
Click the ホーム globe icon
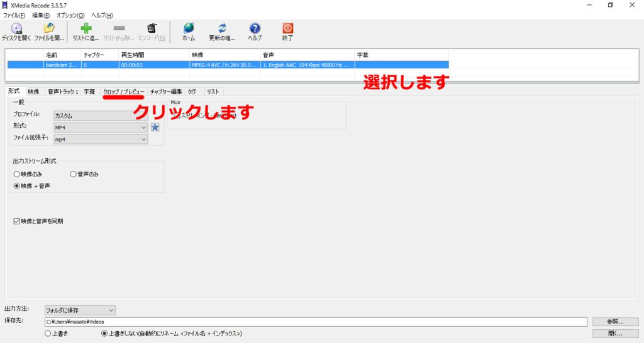189,28
